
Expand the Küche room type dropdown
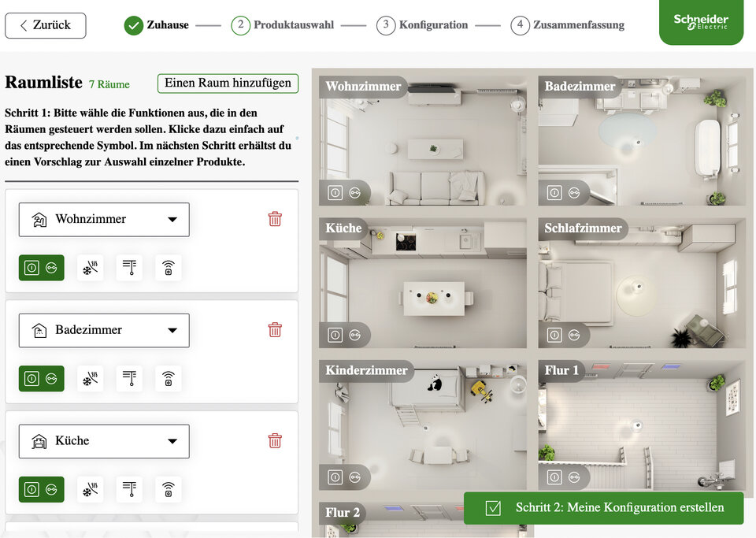coord(104,441)
